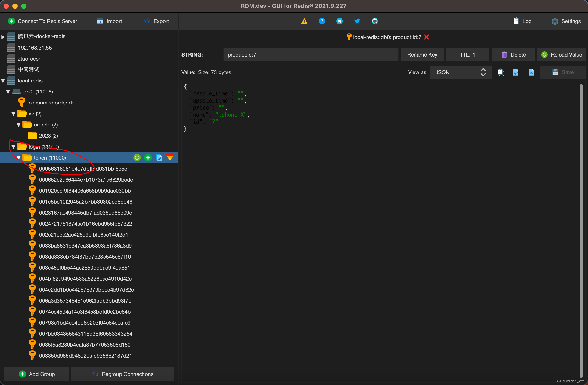Collapse the local-redis connection arrow

[x=3, y=81]
